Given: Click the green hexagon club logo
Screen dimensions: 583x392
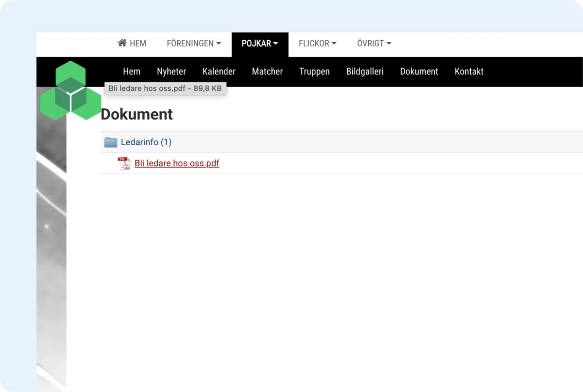Looking at the screenshot, I should (x=70, y=90).
